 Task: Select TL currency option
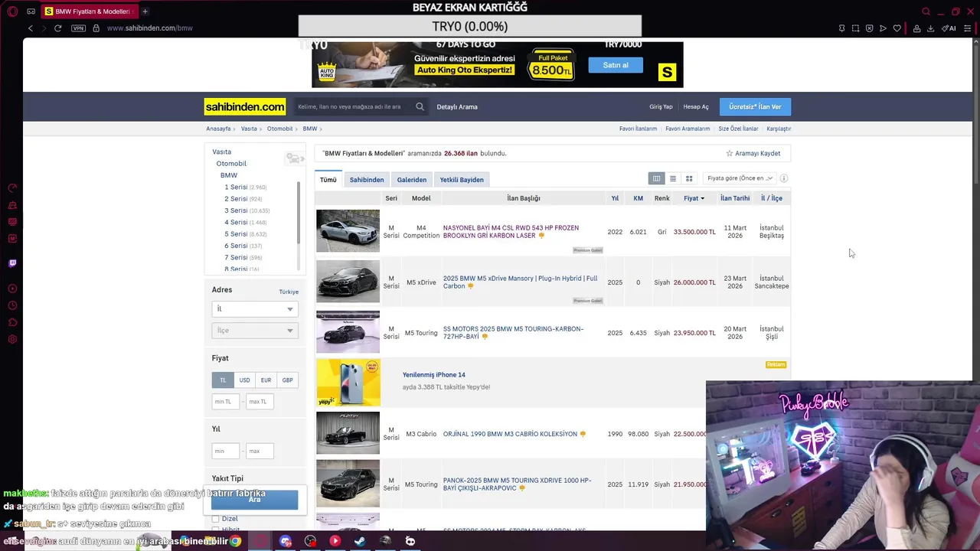223,380
